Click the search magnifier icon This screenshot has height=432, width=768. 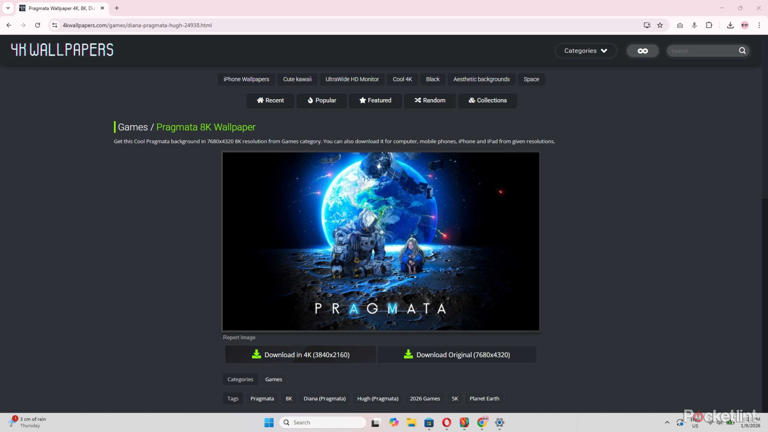[742, 50]
